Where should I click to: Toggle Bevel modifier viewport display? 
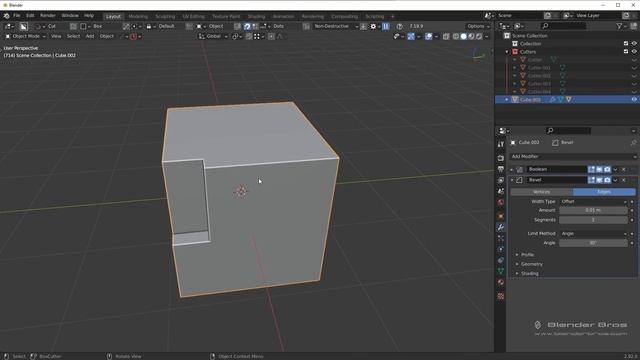[x=599, y=180]
